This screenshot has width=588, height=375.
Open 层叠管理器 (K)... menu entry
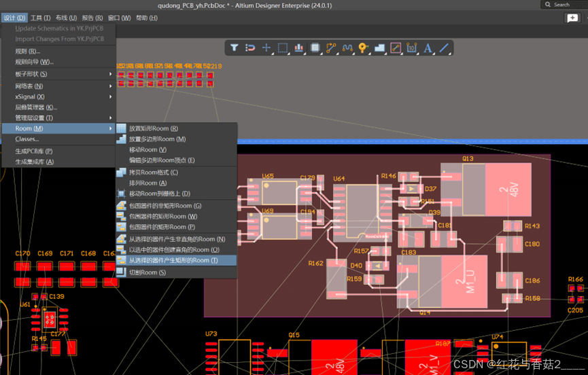pos(59,107)
